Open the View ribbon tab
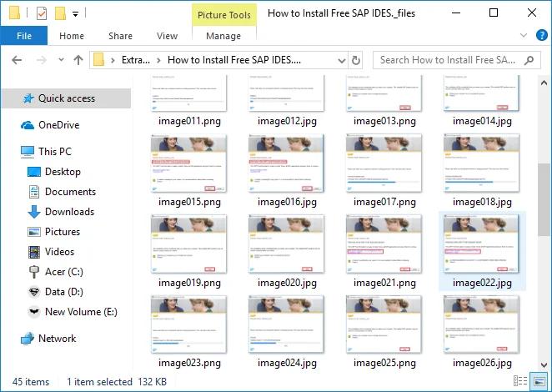This screenshot has height=392, width=552. tap(168, 36)
